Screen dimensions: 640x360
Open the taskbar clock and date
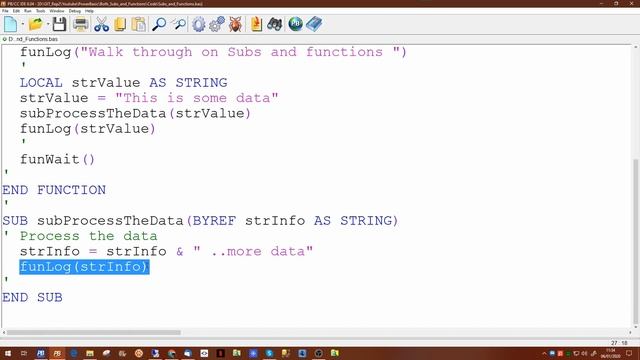(611, 353)
